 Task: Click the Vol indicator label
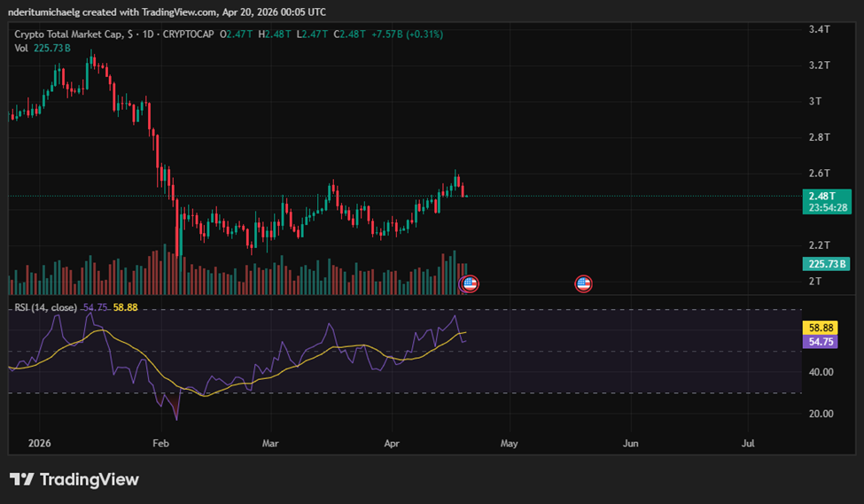pos(21,49)
